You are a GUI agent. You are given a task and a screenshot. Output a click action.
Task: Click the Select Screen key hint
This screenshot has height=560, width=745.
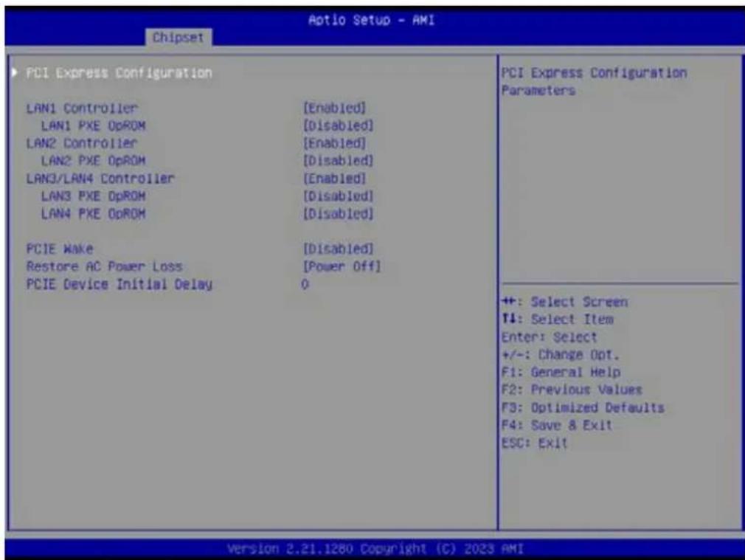565,302
